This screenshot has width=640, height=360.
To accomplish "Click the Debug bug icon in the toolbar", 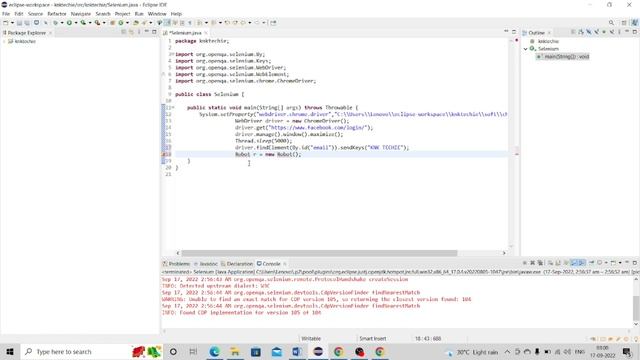I will [x=56, y=23].
